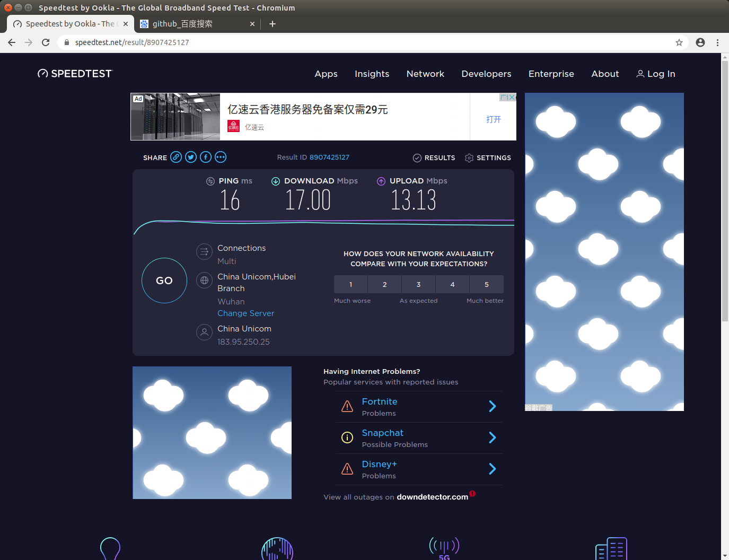Viewport: 729px width, 560px height.
Task: Share the result on Twitter
Action: point(191,157)
